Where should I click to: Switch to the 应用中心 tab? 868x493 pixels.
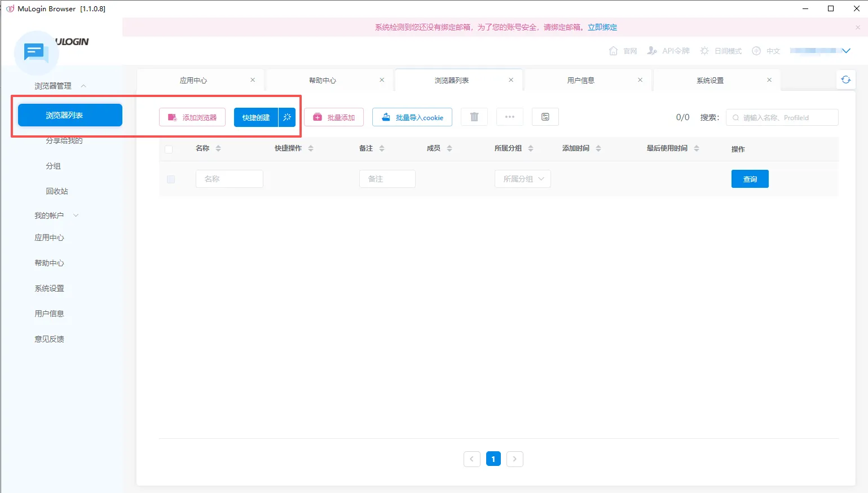tap(193, 80)
